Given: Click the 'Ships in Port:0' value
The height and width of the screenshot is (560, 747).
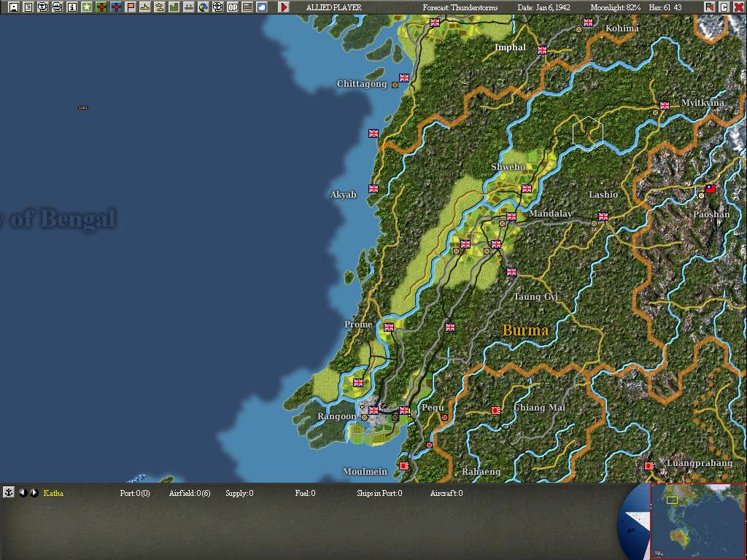Looking at the screenshot, I should pos(379,494).
